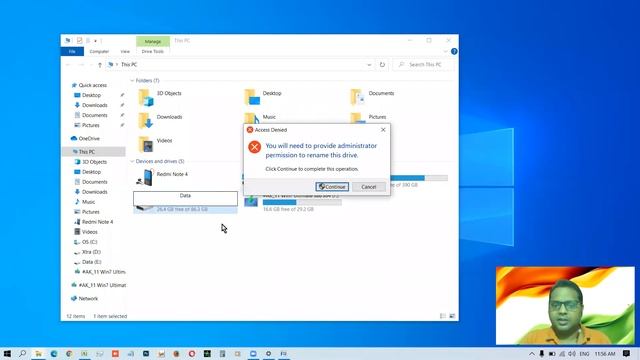Open the address bar history dropdown
Image resolution: width=640 pixels, height=360 pixels.
369,64
